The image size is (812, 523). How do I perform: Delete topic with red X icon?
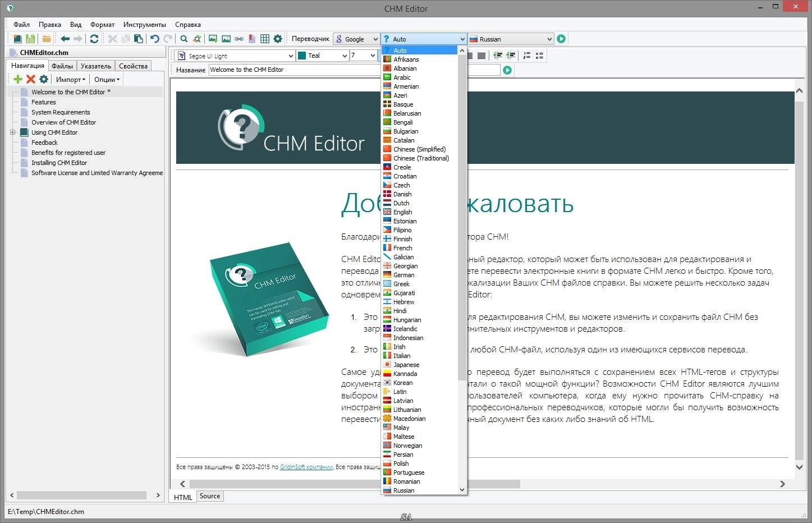[x=31, y=79]
